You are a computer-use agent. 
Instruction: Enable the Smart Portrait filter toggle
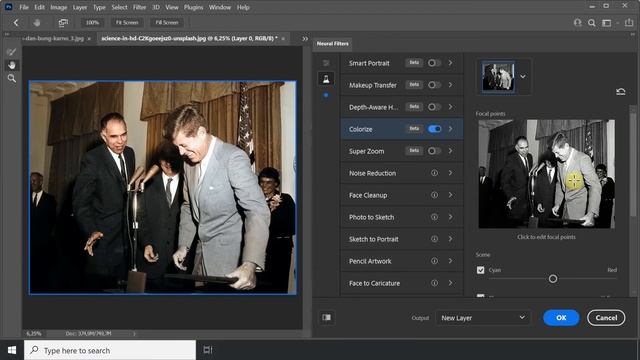pyautogui.click(x=434, y=63)
